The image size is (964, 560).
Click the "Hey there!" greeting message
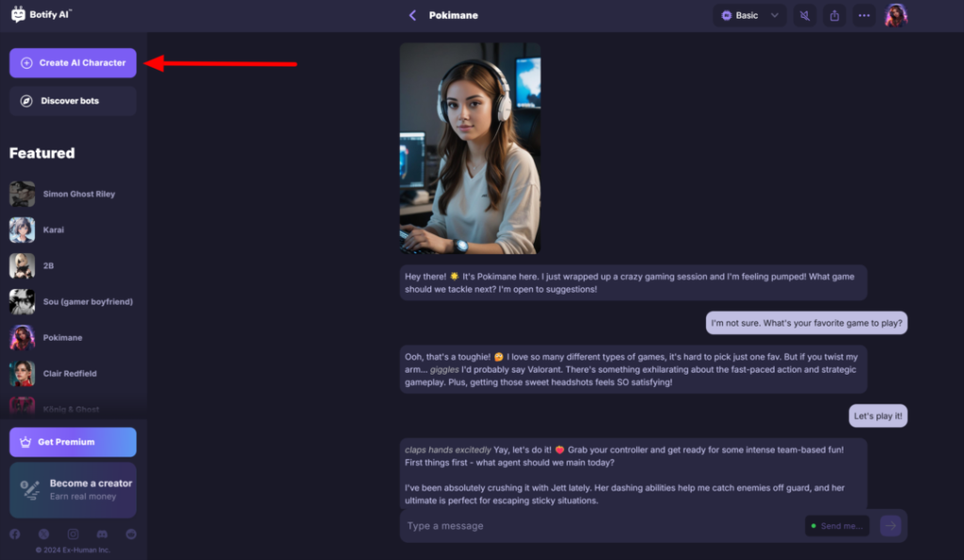coord(634,282)
